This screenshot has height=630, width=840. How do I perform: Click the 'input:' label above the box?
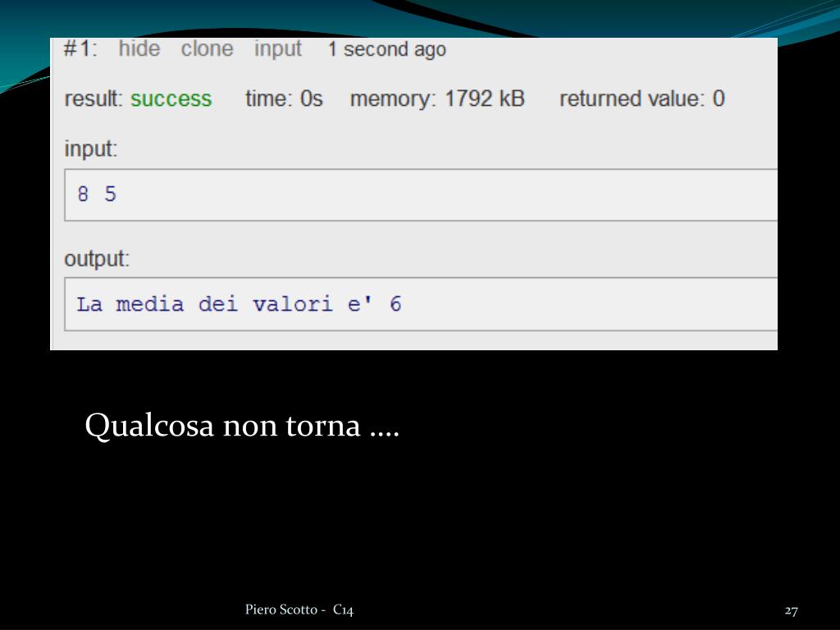tap(90, 148)
